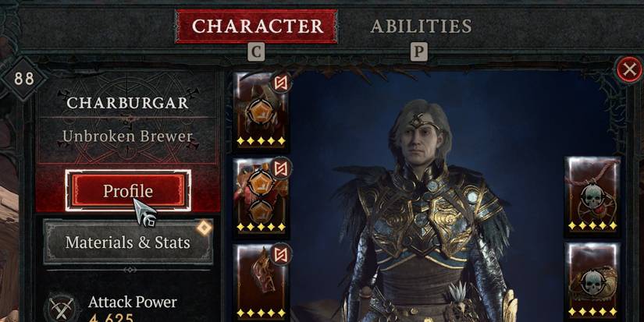
Task: Open the Profile button
Action: coord(128,191)
